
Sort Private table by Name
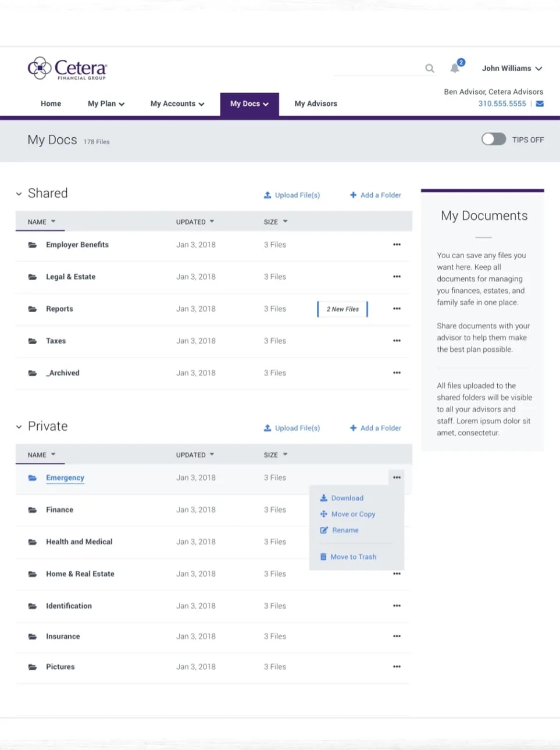[x=41, y=455]
